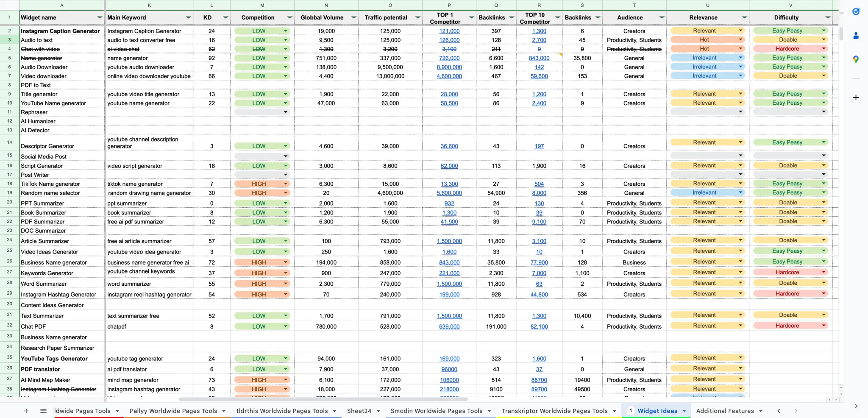Viewport: 868px width, 418px height.
Task: Open link 36,600 in Descriptor Generator row
Action: (449, 146)
